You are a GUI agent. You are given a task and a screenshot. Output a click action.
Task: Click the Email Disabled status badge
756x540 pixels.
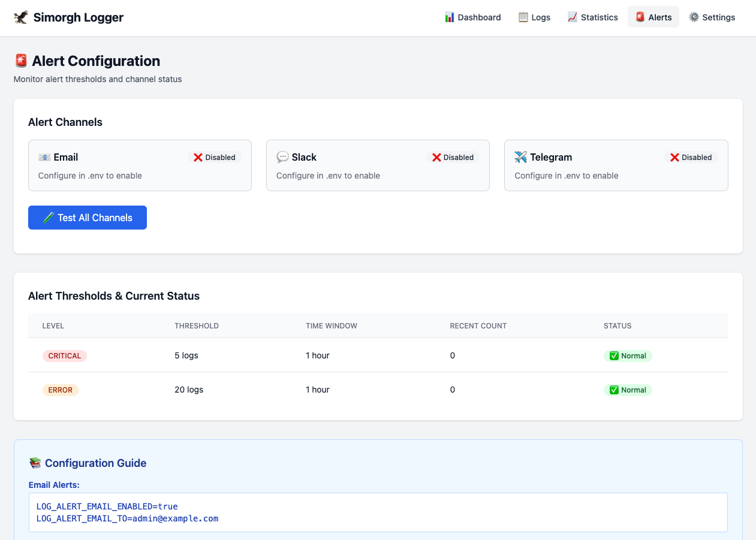pos(215,157)
